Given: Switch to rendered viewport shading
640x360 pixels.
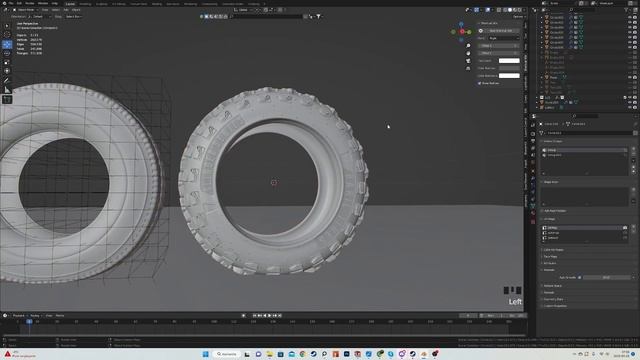Looking at the screenshot, I should click(520, 10).
